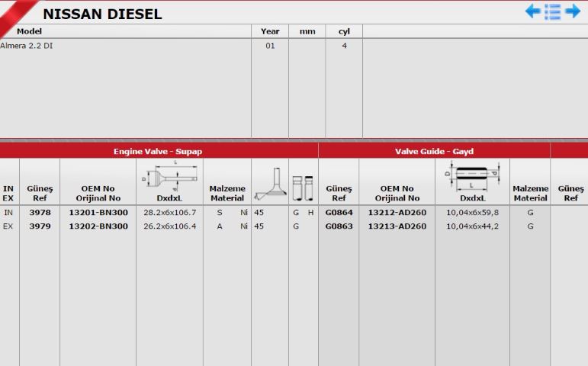Image resolution: width=588 pixels, height=366 pixels.
Task: Go to the previous catalog page arrow
Action: [533, 11]
